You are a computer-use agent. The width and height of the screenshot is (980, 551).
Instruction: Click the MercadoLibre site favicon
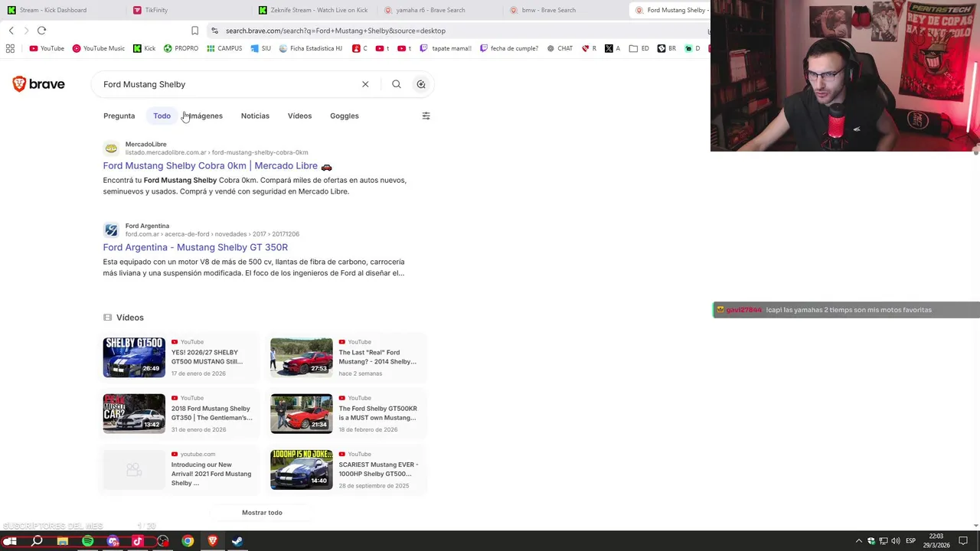pyautogui.click(x=112, y=148)
